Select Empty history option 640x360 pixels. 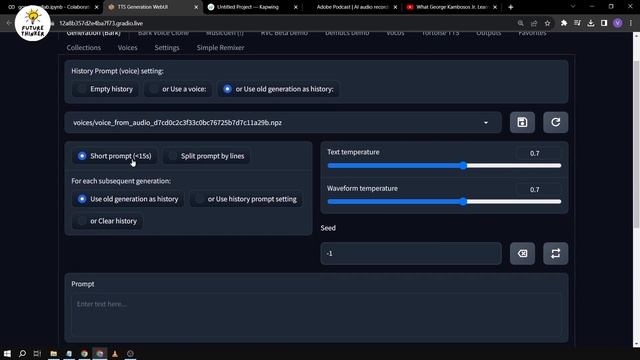[x=105, y=89]
